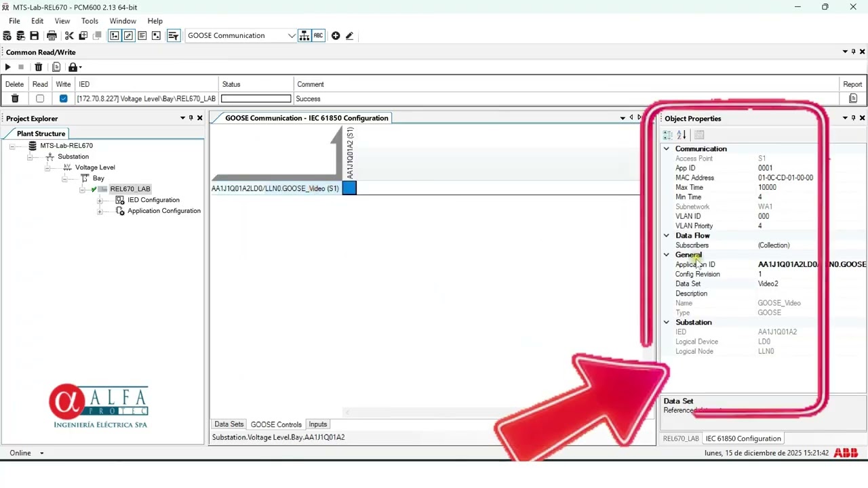The image size is (868, 488).
Task: Click Property Pages icon in Object Properties
Action: [699, 135]
